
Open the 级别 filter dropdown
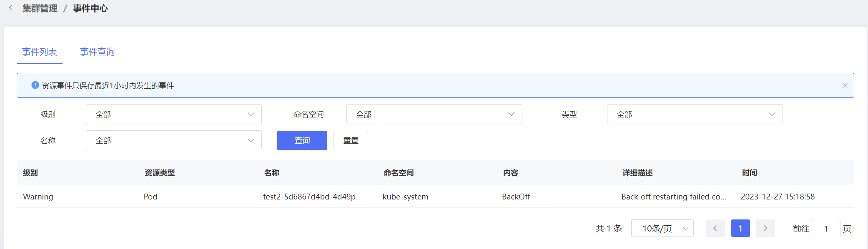(173, 114)
